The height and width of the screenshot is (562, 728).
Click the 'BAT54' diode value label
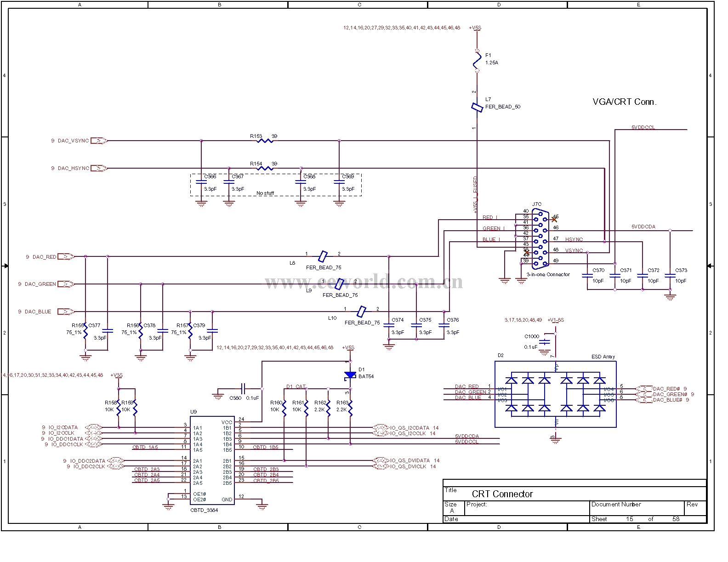click(366, 376)
